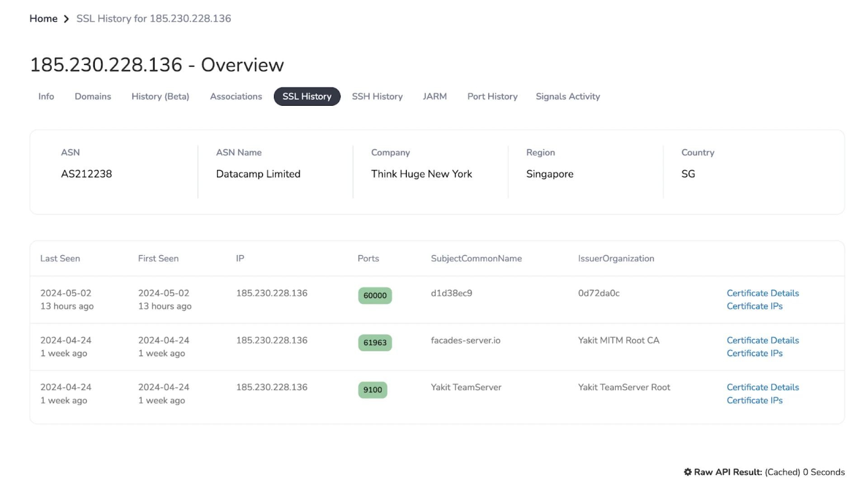Click the 61963 port badge
Viewport: 868px width, 502px height.
(x=375, y=342)
